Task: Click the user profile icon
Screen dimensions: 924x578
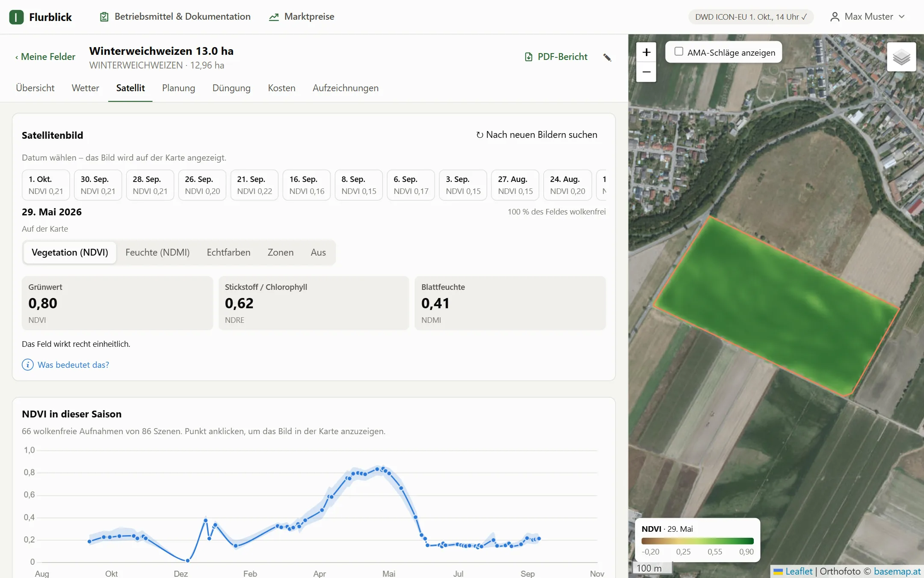Action: [x=834, y=17]
